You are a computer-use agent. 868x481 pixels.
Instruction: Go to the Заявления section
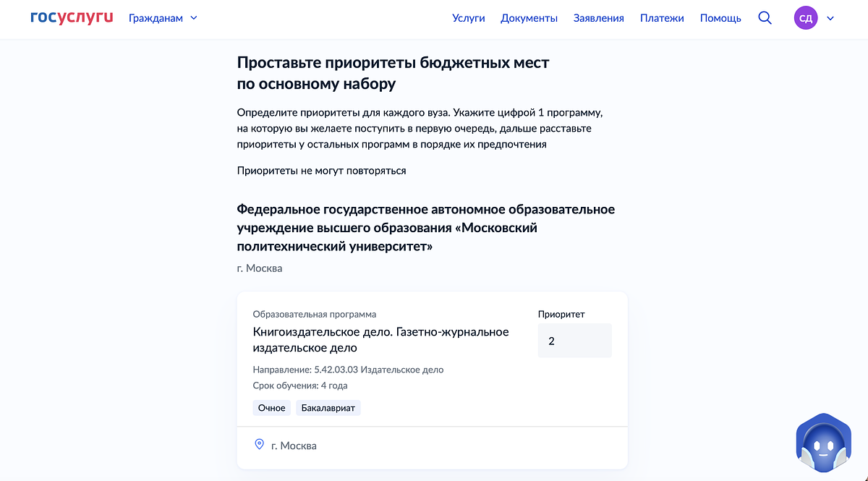(x=599, y=18)
